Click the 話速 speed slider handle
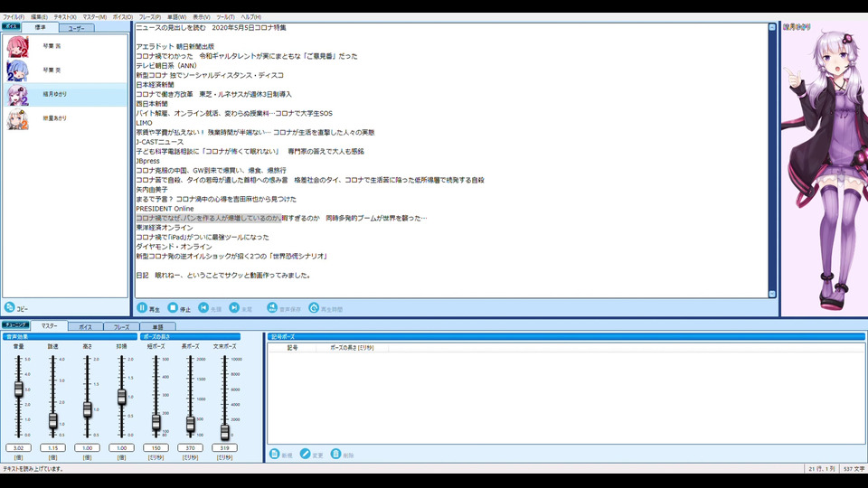Screen dimensions: 868x488 [x=53, y=420]
